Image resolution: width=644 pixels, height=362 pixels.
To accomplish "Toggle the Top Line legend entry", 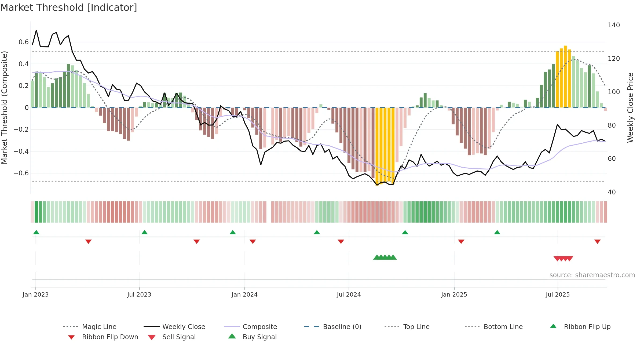I will [x=407, y=327].
